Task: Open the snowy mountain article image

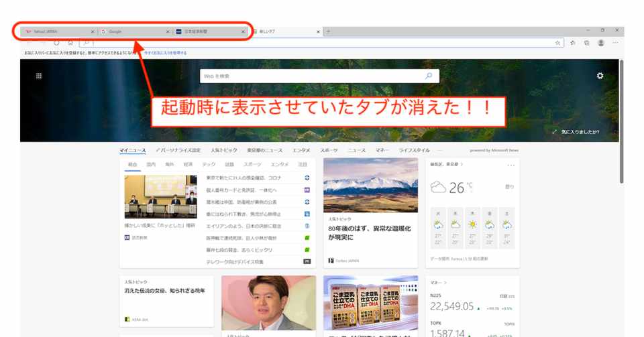Action: click(x=370, y=186)
